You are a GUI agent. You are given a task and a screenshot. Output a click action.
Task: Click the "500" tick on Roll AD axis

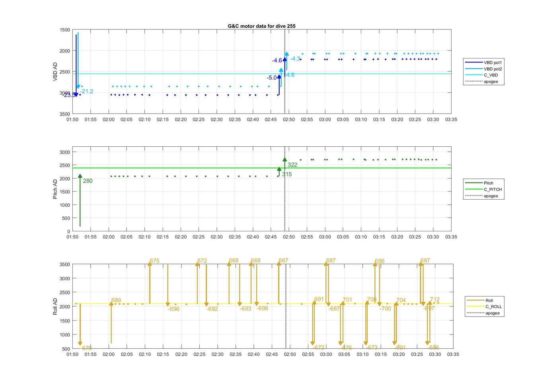(66, 349)
